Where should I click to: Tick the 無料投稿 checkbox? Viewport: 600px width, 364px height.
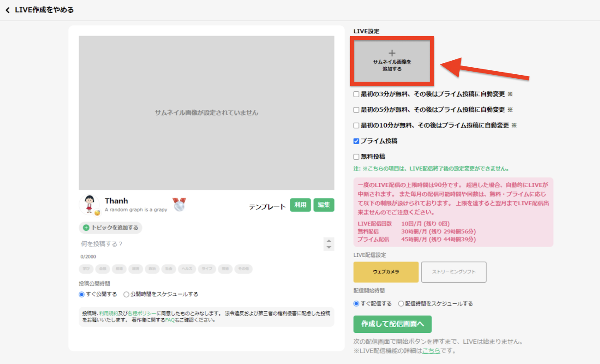click(356, 157)
